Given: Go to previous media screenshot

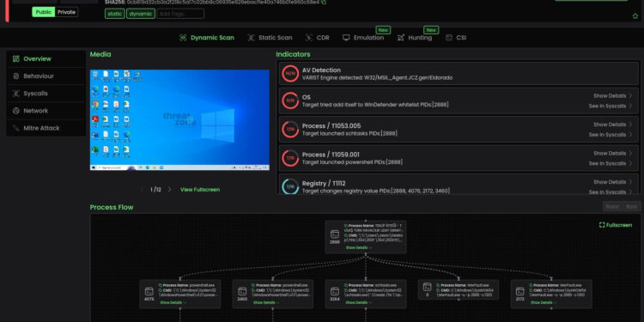Looking at the screenshot, I should pos(143,190).
